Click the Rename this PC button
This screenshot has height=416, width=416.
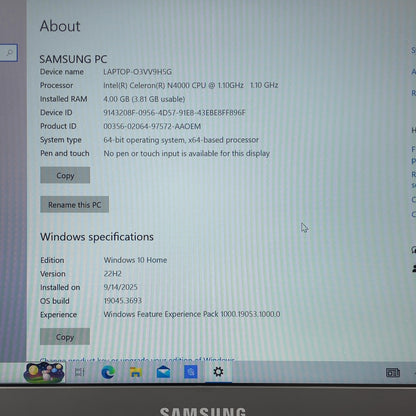click(x=74, y=204)
